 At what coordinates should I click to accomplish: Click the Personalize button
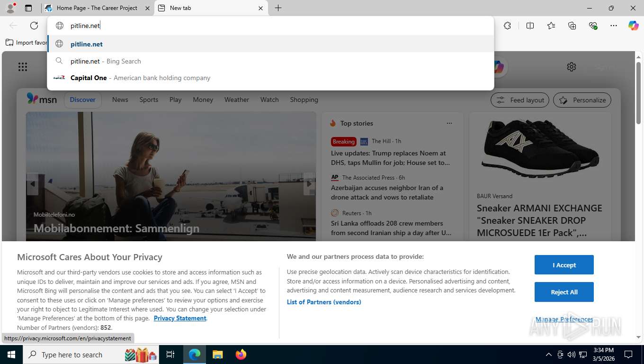tap(582, 100)
